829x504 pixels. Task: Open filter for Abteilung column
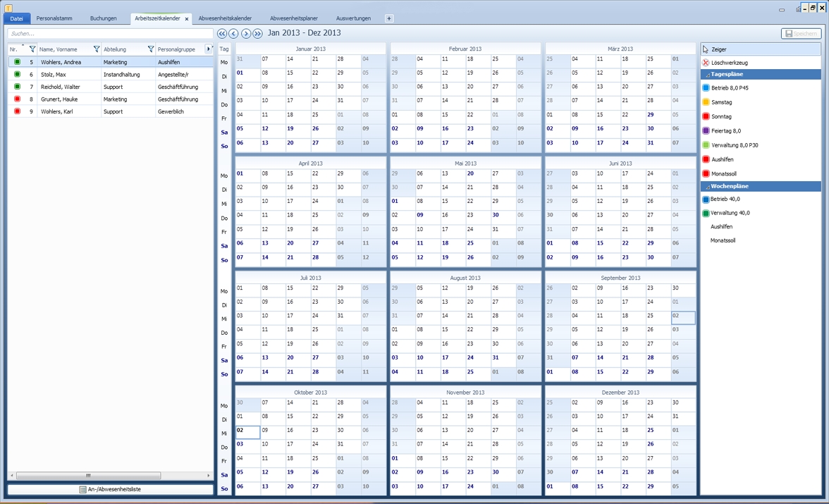click(151, 49)
